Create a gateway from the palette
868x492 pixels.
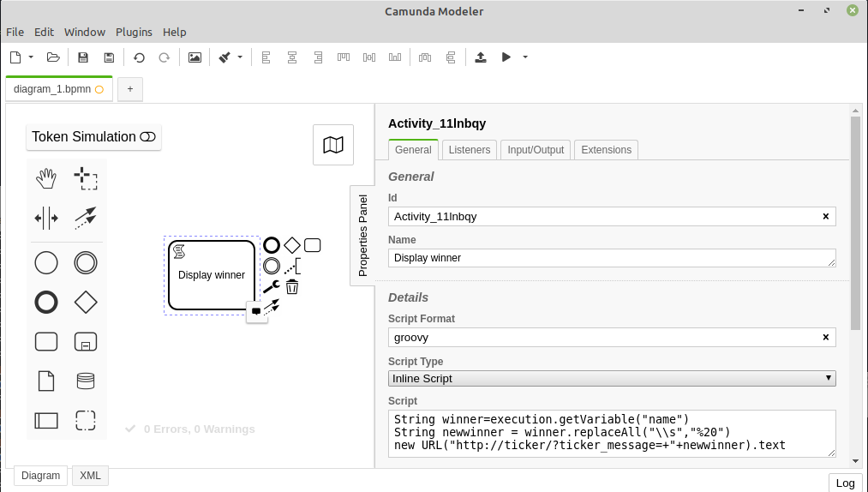pyautogui.click(x=86, y=303)
